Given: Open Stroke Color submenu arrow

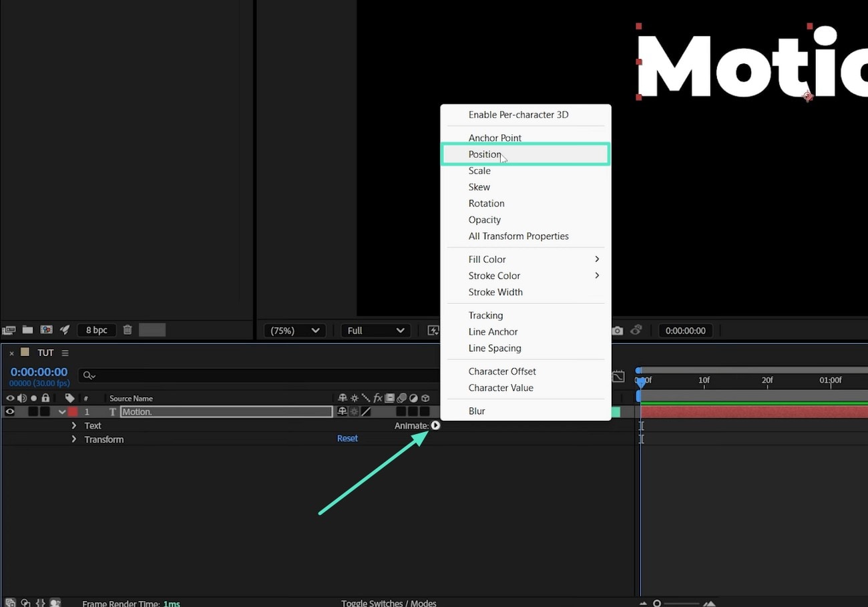Looking at the screenshot, I should tap(597, 276).
